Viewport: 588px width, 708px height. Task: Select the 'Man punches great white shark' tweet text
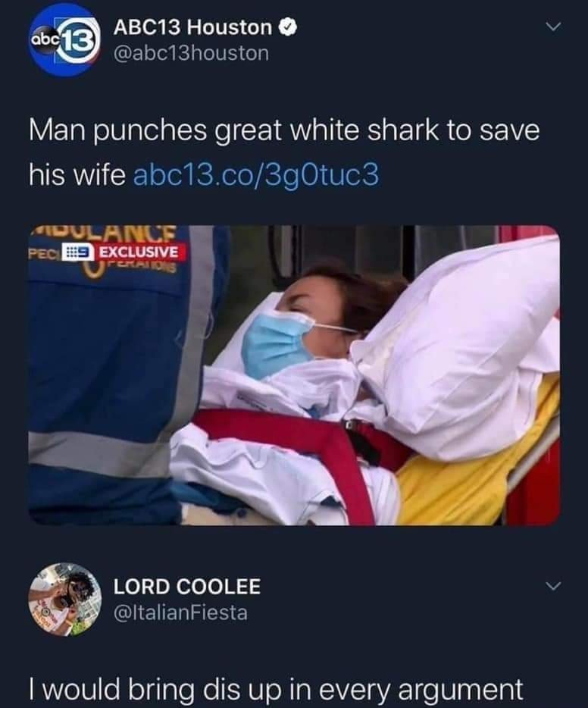[284, 152]
